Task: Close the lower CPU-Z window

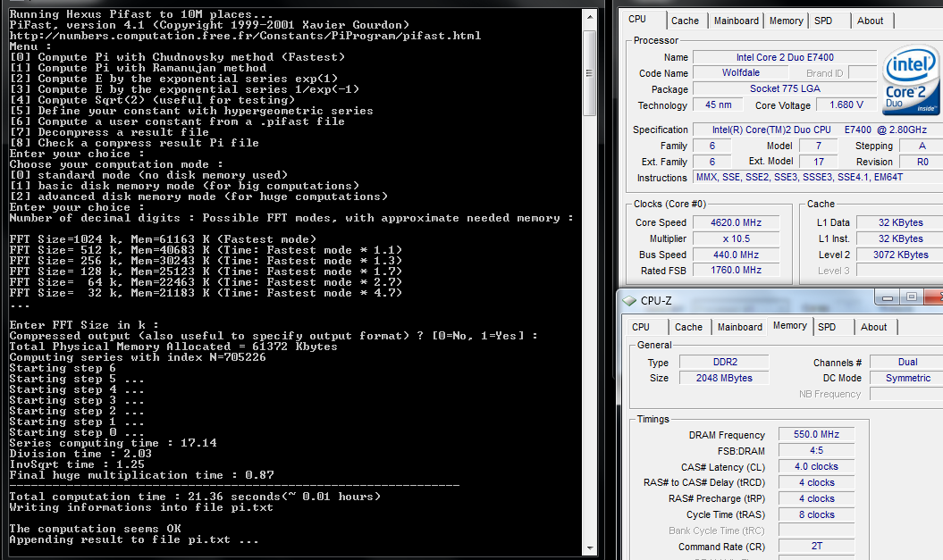Action: 935,297
